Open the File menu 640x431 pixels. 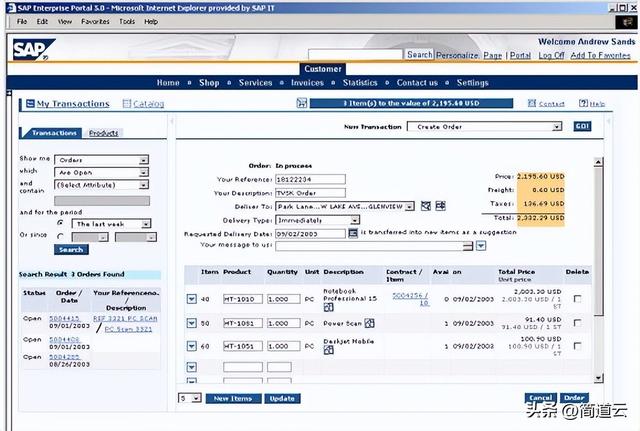tap(22, 21)
